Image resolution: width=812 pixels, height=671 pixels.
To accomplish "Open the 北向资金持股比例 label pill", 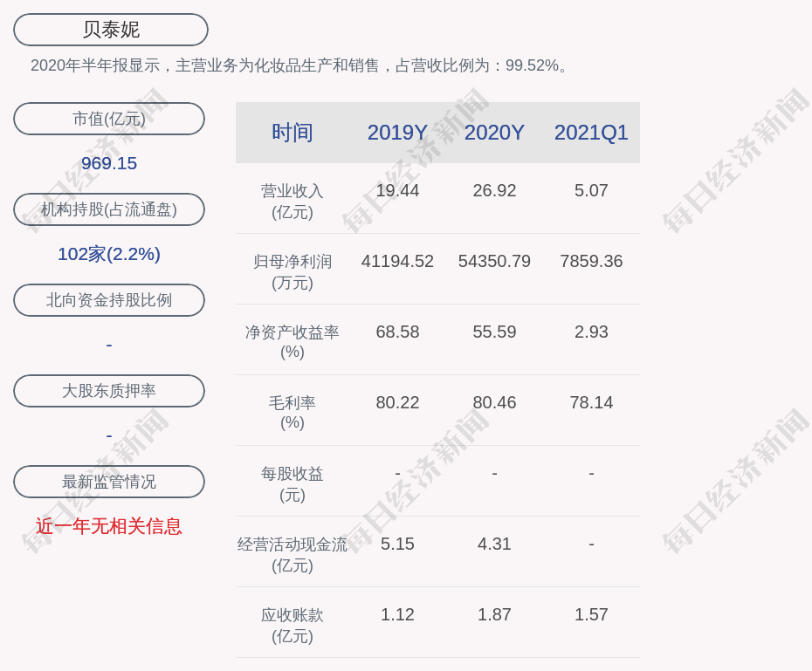I will pos(109,300).
